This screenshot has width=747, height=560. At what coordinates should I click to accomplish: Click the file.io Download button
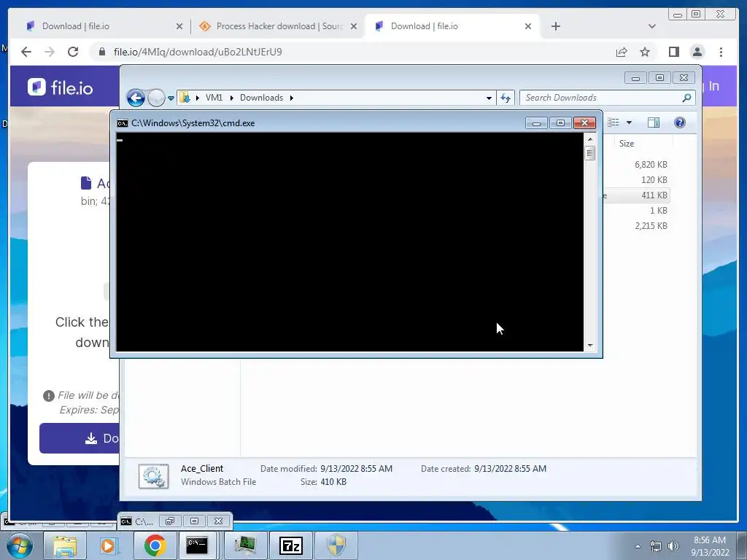[80, 438]
